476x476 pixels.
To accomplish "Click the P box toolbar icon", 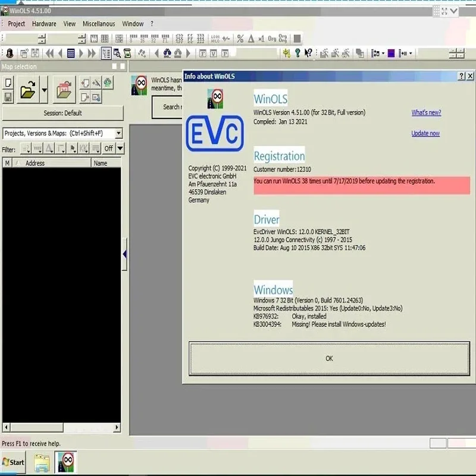I will click(x=225, y=54).
